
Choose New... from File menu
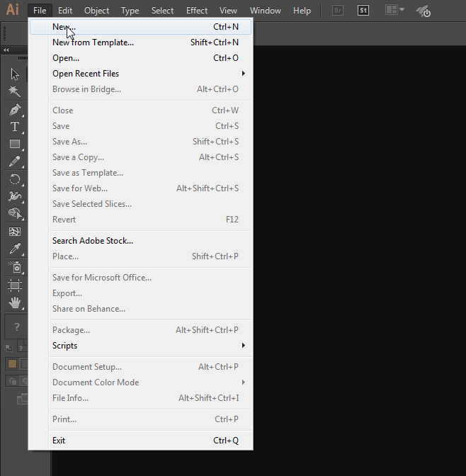click(x=140, y=27)
